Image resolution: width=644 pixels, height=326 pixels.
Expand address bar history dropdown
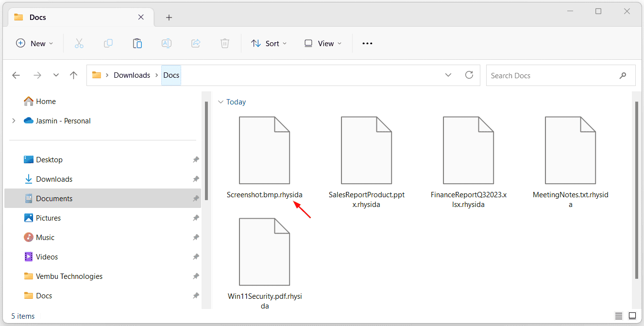click(x=448, y=75)
